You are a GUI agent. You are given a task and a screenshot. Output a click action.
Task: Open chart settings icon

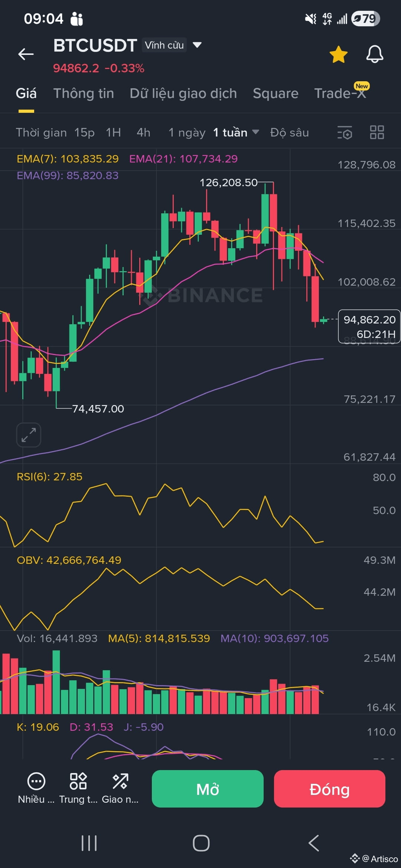pyautogui.click(x=345, y=133)
